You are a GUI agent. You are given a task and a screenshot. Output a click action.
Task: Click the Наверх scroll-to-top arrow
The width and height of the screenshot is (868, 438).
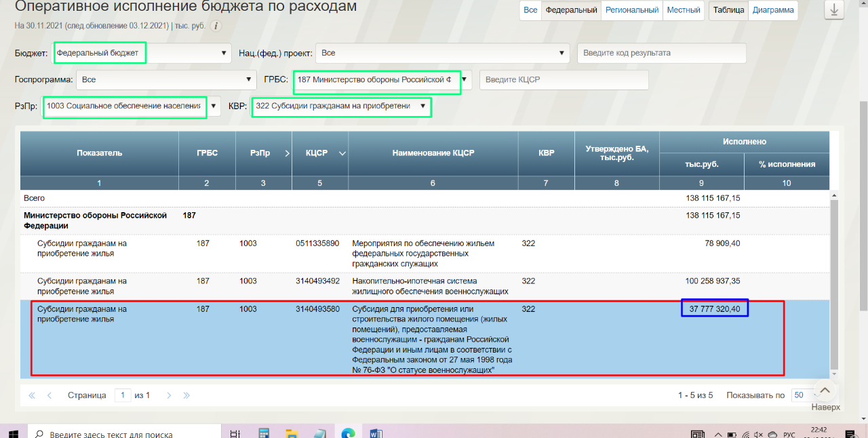825,391
